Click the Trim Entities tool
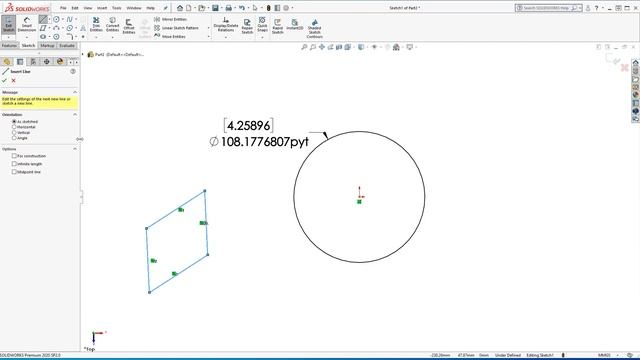This screenshot has width=640, height=360. (x=96, y=24)
